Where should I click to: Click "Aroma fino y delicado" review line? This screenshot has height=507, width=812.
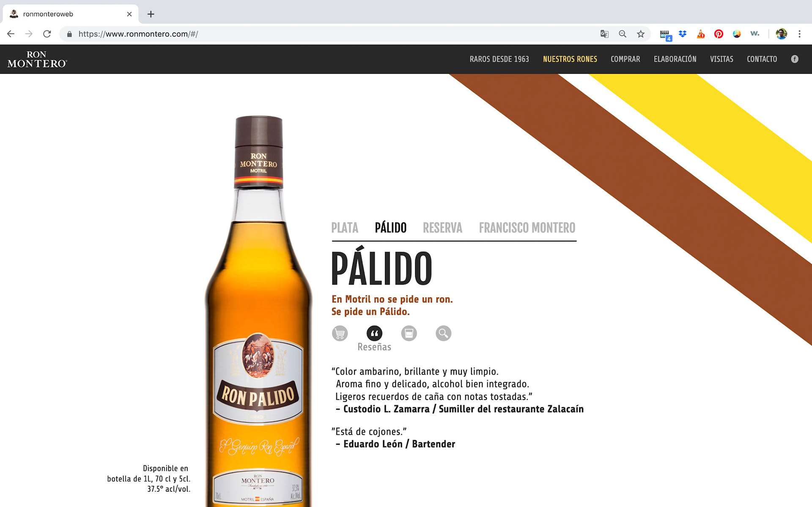[432, 384]
